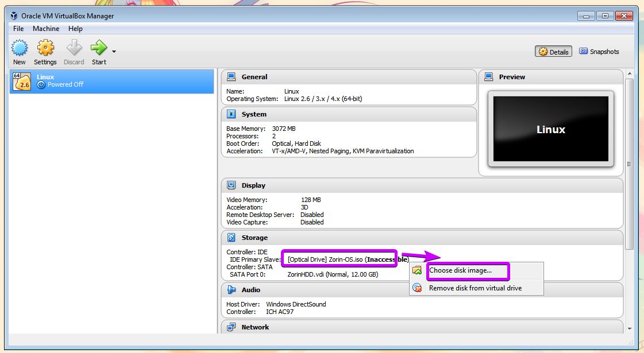Open Settings gear in toolbar
The height and width of the screenshot is (353, 644).
(45, 48)
